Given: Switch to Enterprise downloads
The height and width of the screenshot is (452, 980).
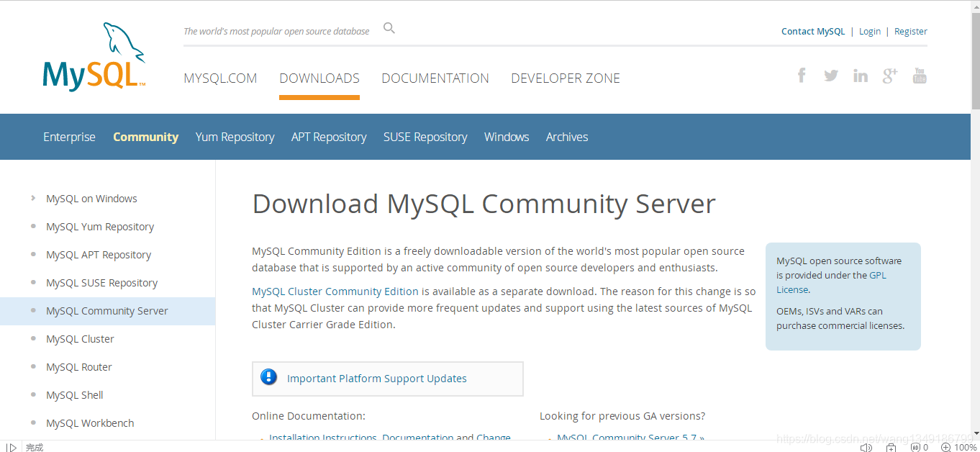Looking at the screenshot, I should click(x=69, y=137).
